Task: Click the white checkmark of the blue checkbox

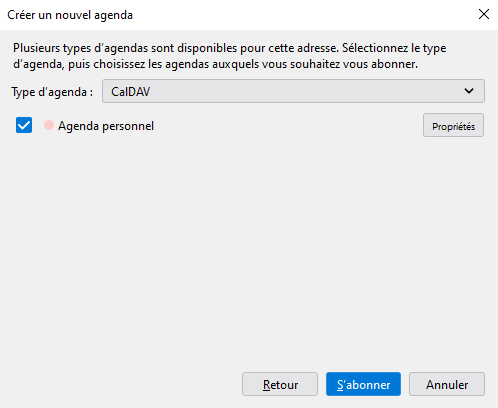Action: (24, 125)
